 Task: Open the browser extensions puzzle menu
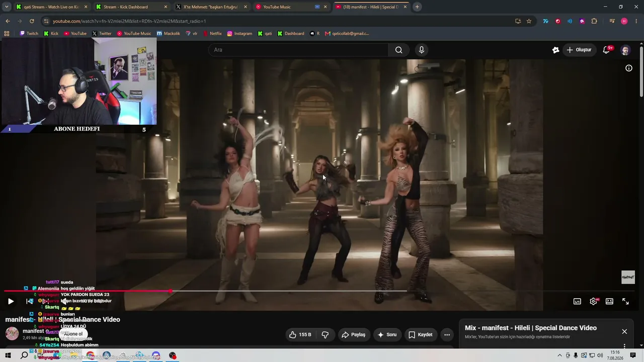(594, 21)
